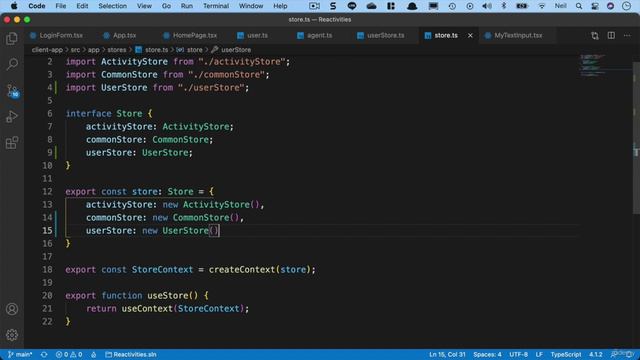The height and width of the screenshot is (360, 640).
Task: Click the notification bell in the status bar
Action: coord(629,355)
